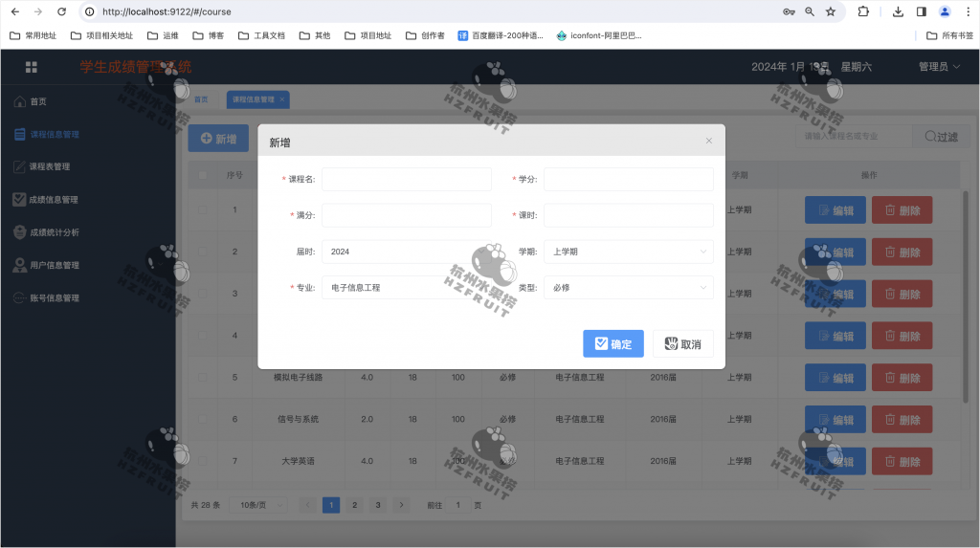Click the 首页 home icon in sidebar

[19, 101]
